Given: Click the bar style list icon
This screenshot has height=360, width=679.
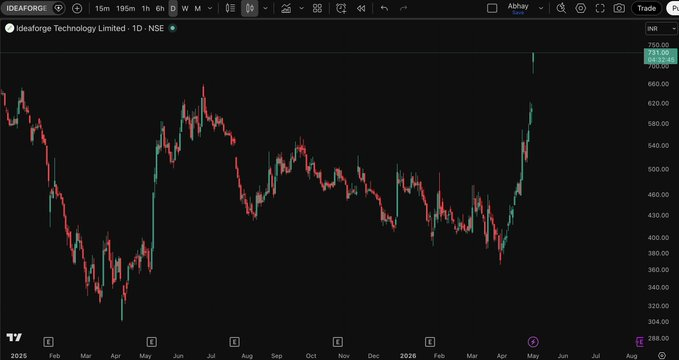Looking at the screenshot, I should click(230, 8).
